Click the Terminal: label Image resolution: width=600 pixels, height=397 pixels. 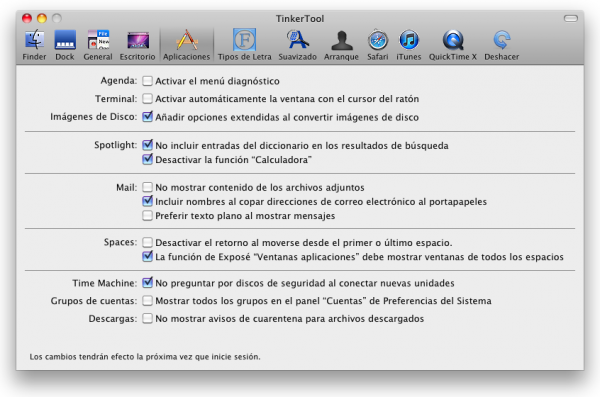pos(116,99)
